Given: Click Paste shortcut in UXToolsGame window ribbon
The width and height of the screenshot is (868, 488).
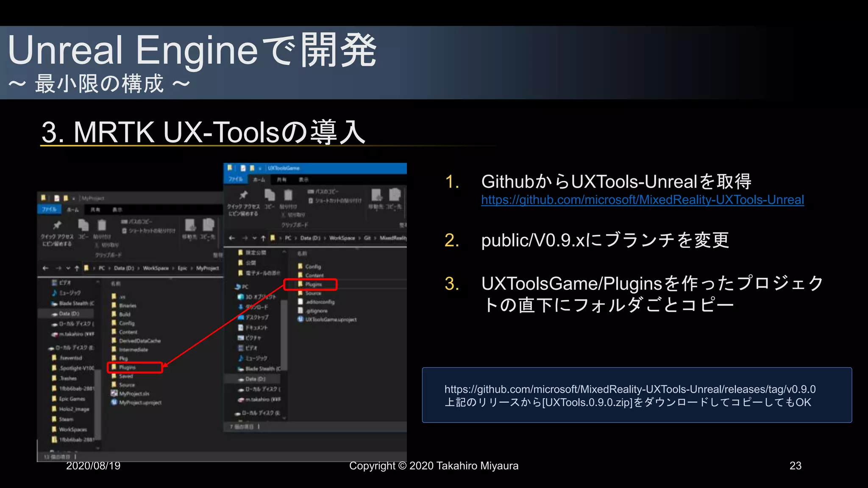Looking at the screenshot, I should tap(335, 201).
